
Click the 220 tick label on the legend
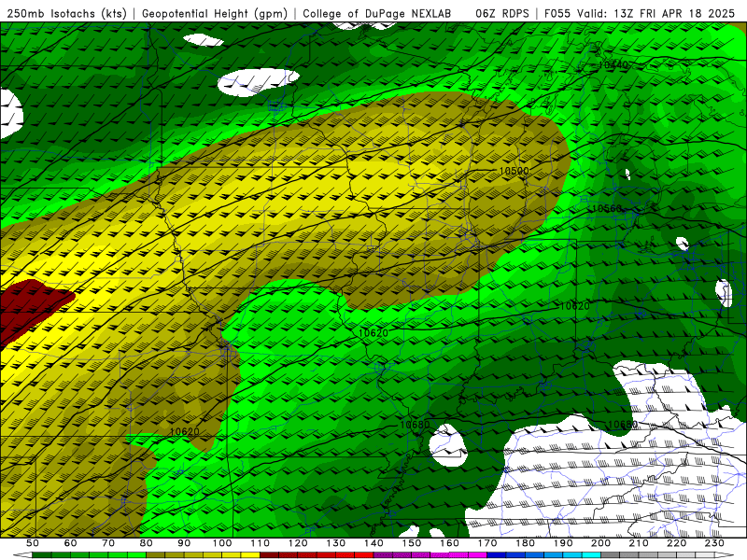(676, 543)
